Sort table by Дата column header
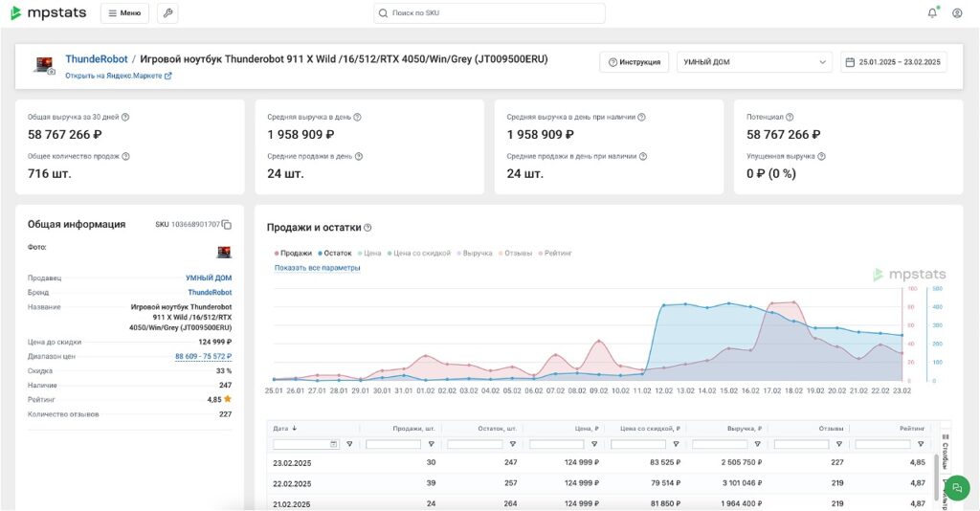 point(283,429)
